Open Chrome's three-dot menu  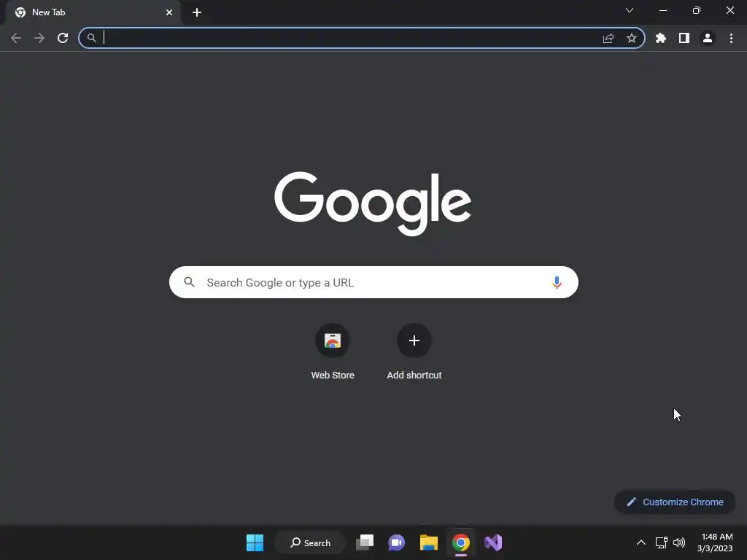pos(731,38)
